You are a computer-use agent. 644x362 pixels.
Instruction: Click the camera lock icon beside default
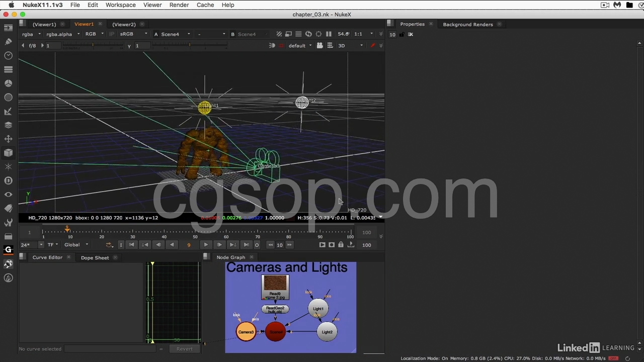tap(319, 46)
